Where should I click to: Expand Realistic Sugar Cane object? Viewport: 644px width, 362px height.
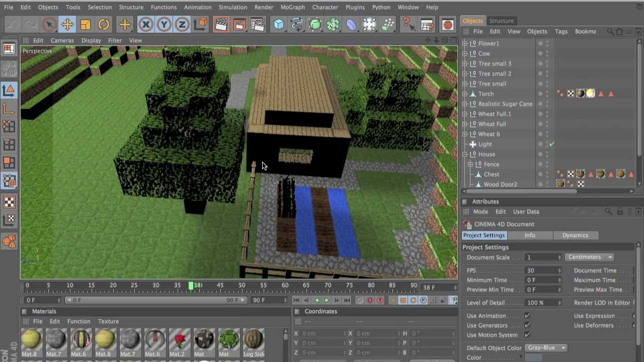[x=465, y=104]
